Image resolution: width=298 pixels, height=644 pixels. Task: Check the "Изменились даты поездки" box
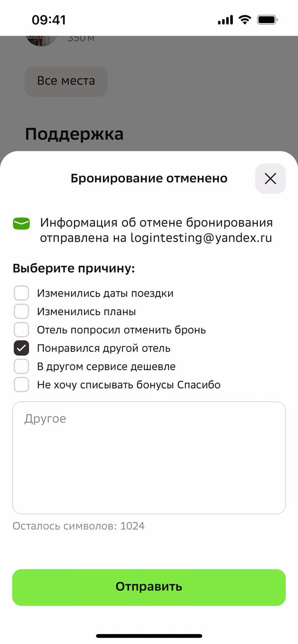(21, 293)
